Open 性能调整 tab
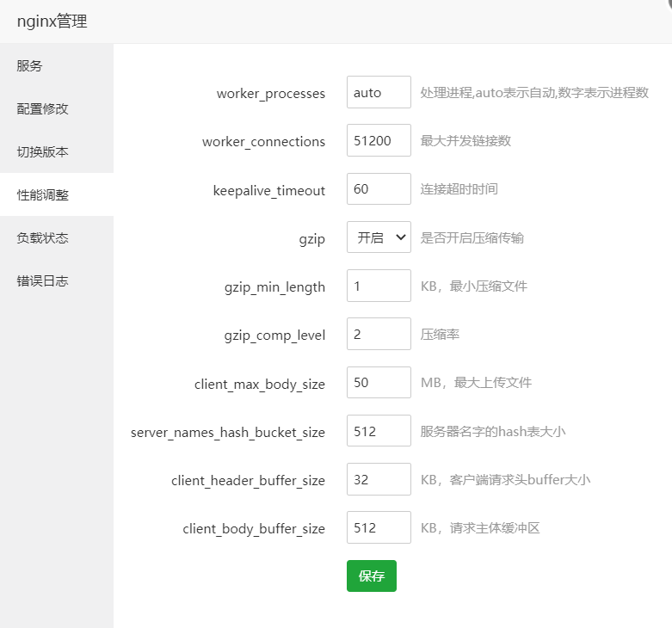This screenshot has width=672, height=628. click(x=57, y=194)
